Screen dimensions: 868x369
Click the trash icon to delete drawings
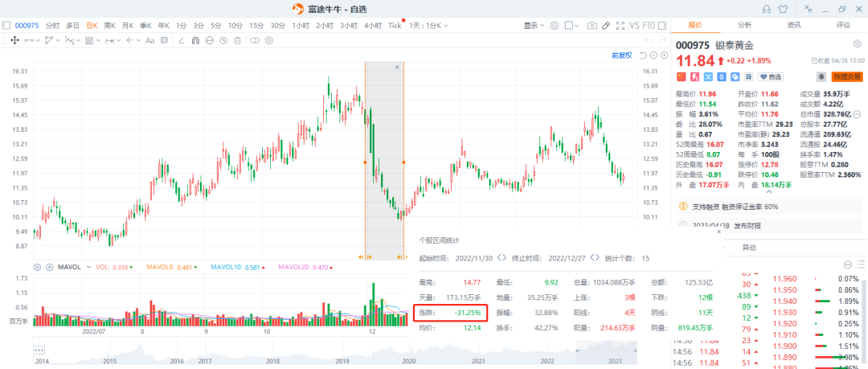coord(237,40)
